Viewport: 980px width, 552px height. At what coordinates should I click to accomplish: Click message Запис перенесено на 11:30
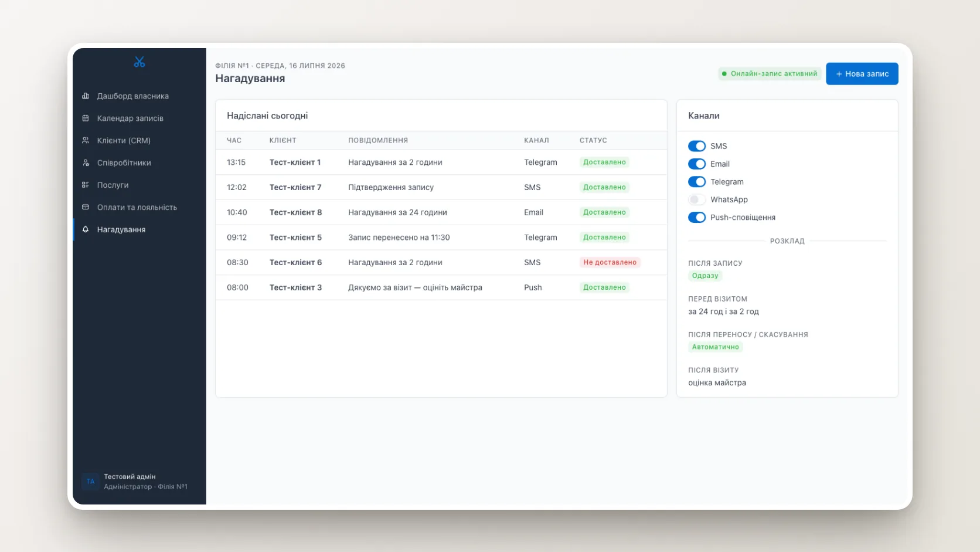(399, 238)
